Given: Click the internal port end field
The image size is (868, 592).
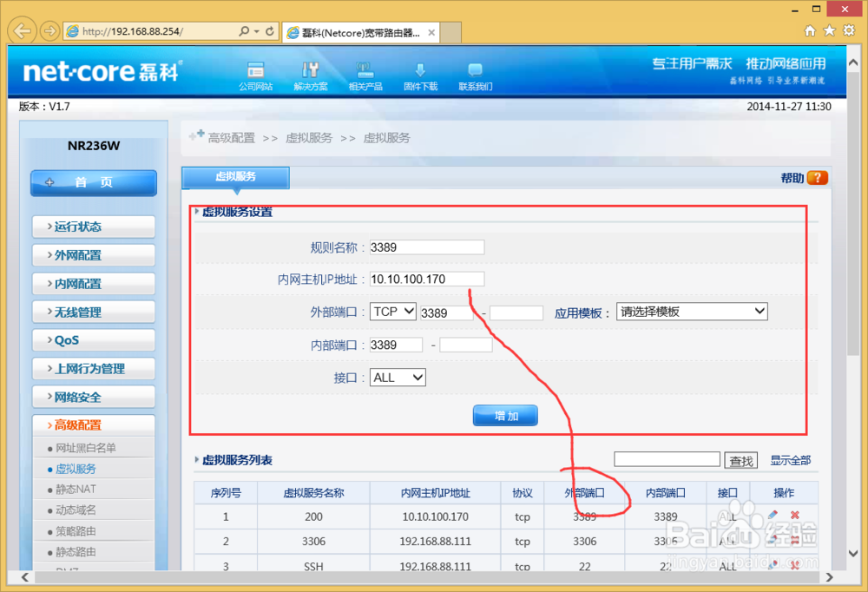Looking at the screenshot, I should [465, 345].
